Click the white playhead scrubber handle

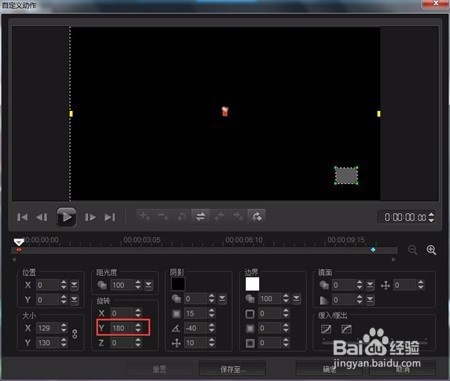coord(19,242)
